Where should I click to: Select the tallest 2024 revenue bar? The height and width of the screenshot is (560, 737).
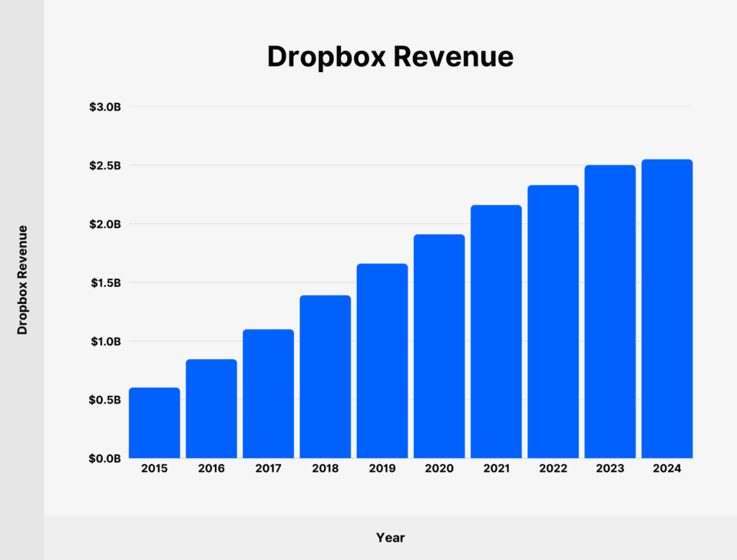coord(668,307)
